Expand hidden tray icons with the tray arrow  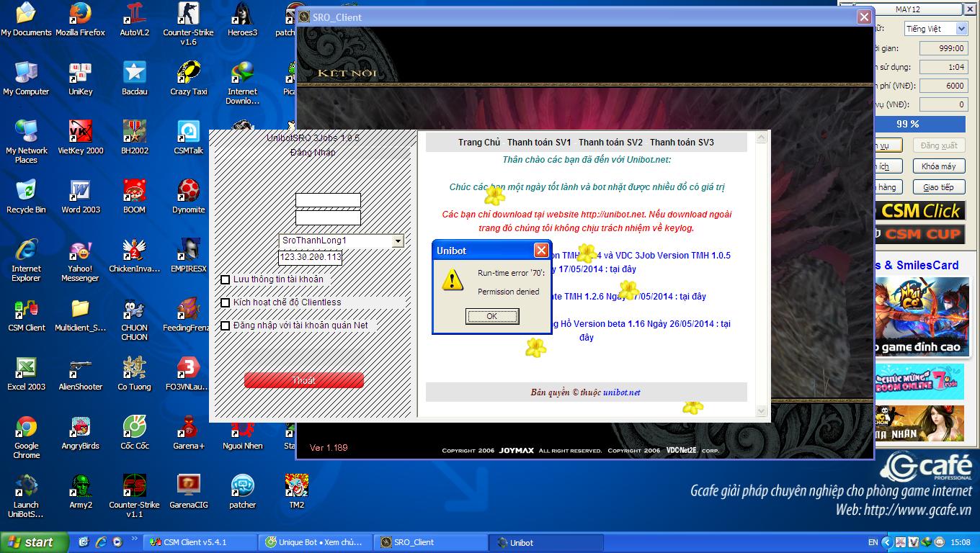[886, 542]
